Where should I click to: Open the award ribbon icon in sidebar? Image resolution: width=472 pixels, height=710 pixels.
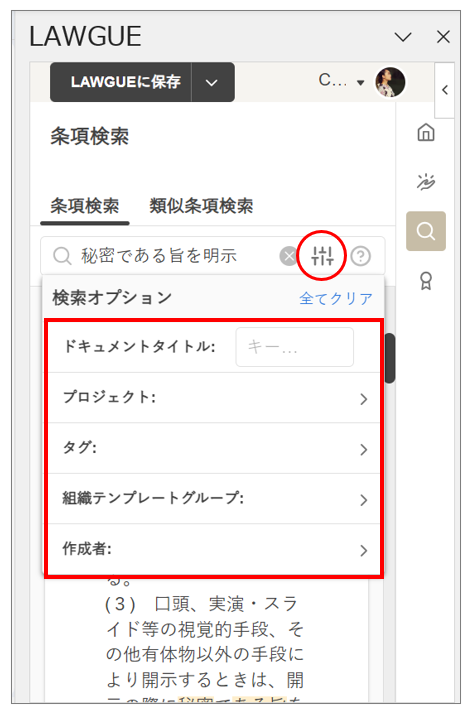click(426, 281)
